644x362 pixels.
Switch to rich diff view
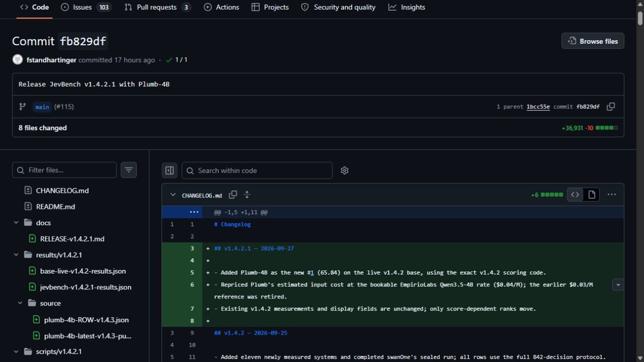tap(592, 194)
